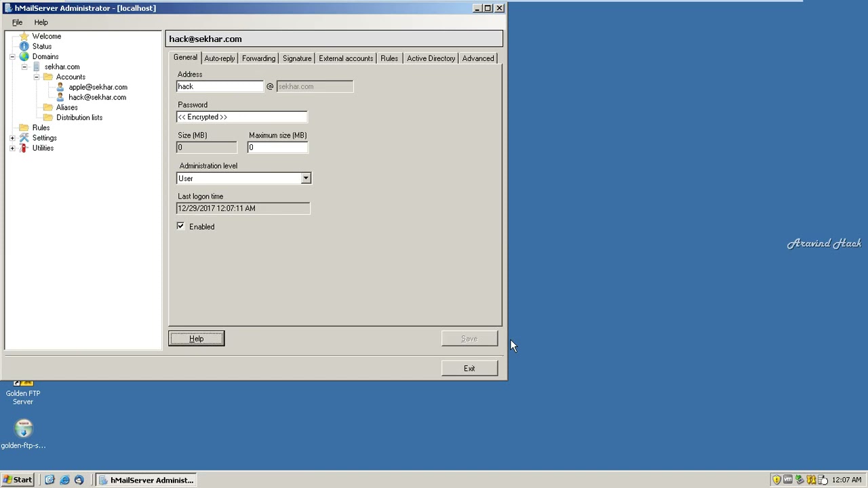
Task: Open the Thunderbird quick launch icon
Action: (79, 480)
